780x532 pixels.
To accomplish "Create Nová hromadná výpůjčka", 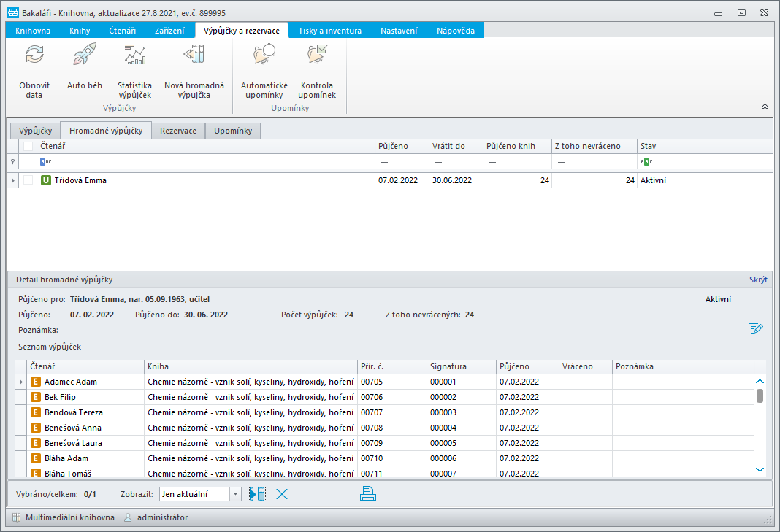I will (x=194, y=54).
